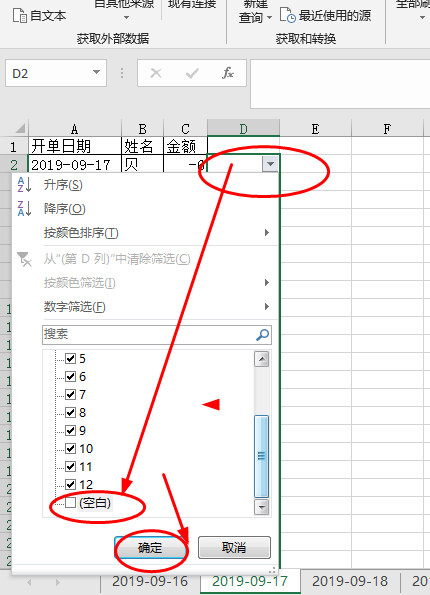Uncheck the 7 checkbox in filter list

click(x=71, y=394)
